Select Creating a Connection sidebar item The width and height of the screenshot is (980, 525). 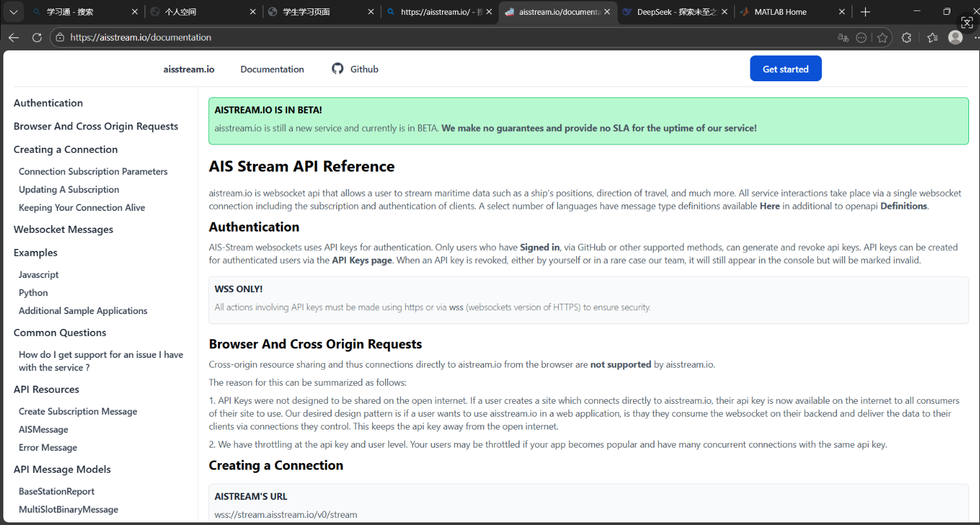66,150
